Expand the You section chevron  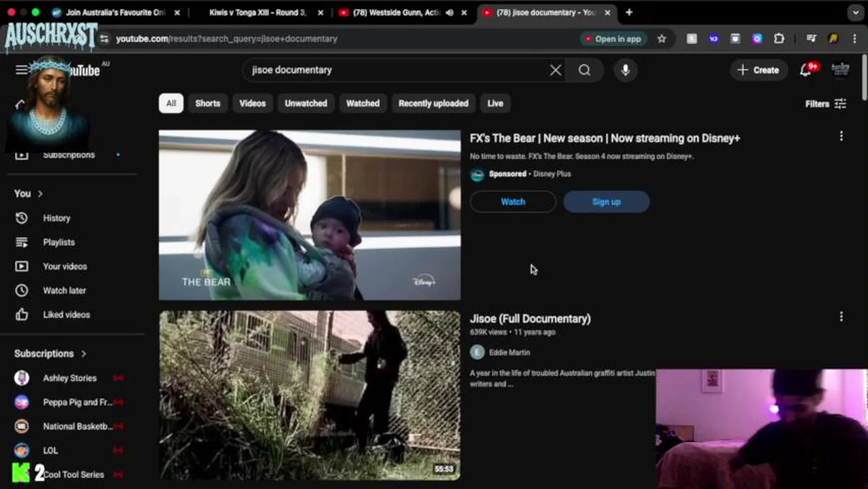[x=40, y=194]
